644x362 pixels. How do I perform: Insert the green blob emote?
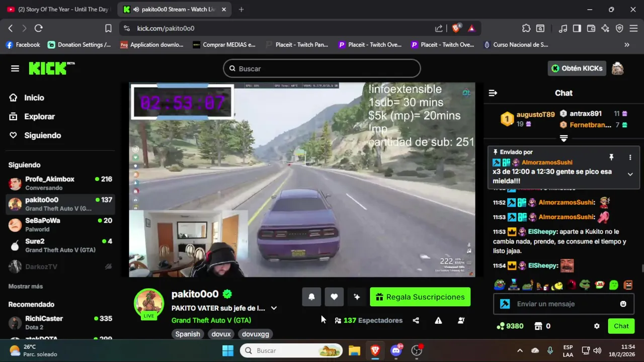(614, 285)
